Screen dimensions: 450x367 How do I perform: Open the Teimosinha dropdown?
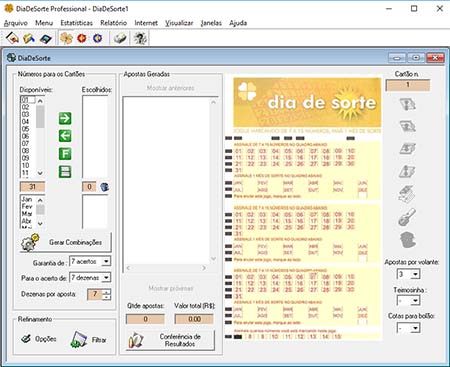[x=415, y=301]
